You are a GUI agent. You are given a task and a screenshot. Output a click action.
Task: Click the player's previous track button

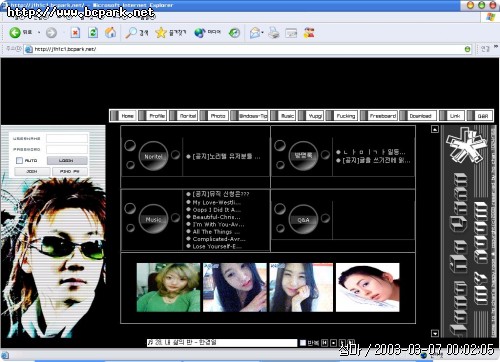[x=325, y=343]
